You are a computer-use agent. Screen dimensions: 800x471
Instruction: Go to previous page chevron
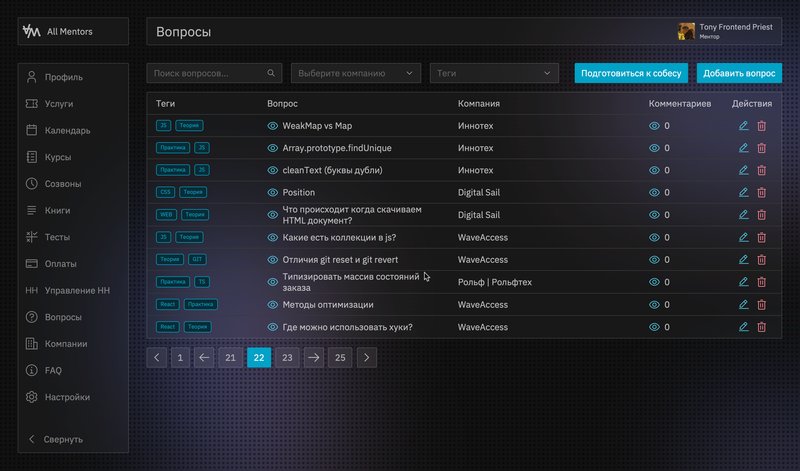[157, 357]
